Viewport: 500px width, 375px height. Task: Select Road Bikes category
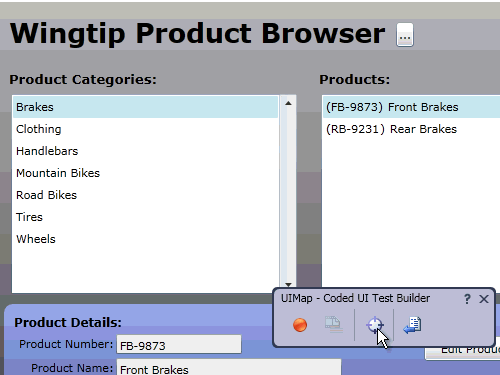145,195
